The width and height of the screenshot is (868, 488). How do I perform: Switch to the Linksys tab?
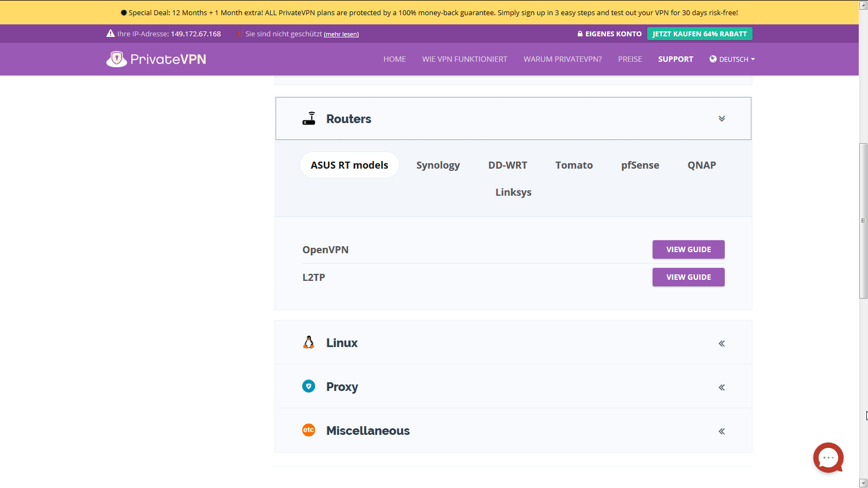(513, 192)
